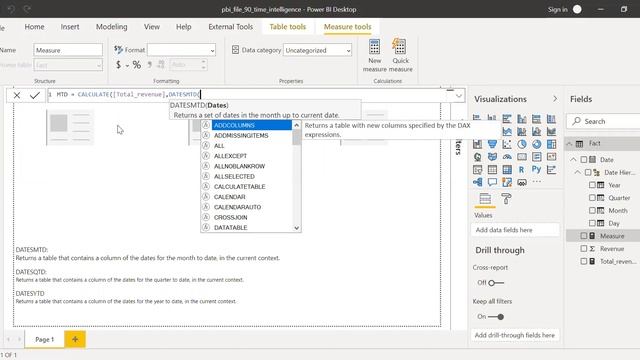The height and width of the screenshot is (360, 640).
Task: Select the card visual
Action: (522, 157)
